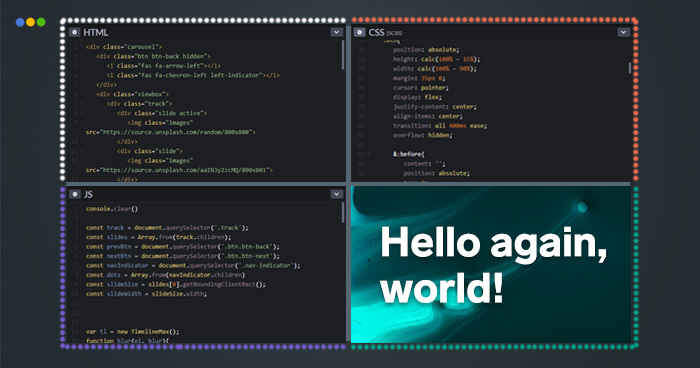Click the console.clear() line in JS
Image resolution: width=700 pixels, height=368 pixels.
point(112,209)
